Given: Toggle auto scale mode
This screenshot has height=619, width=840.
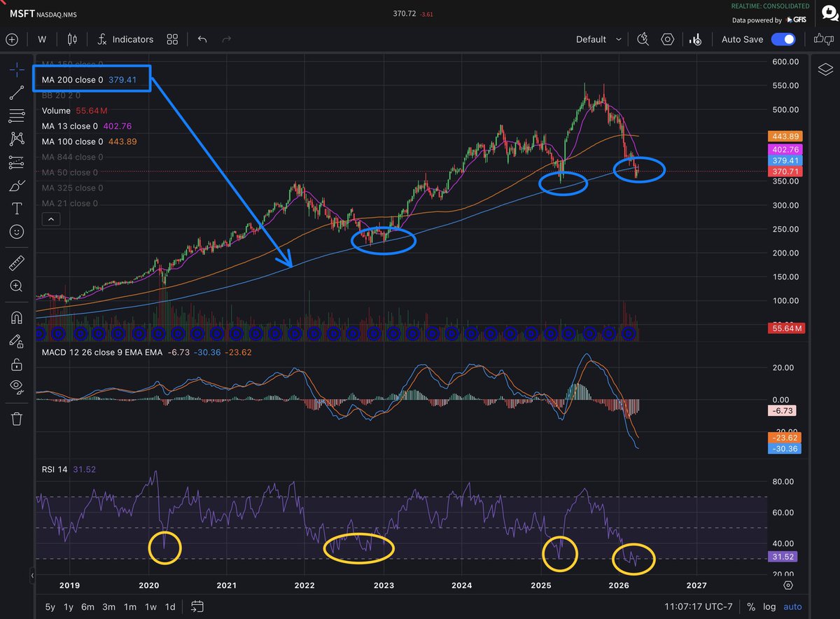Looking at the screenshot, I should [x=792, y=606].
